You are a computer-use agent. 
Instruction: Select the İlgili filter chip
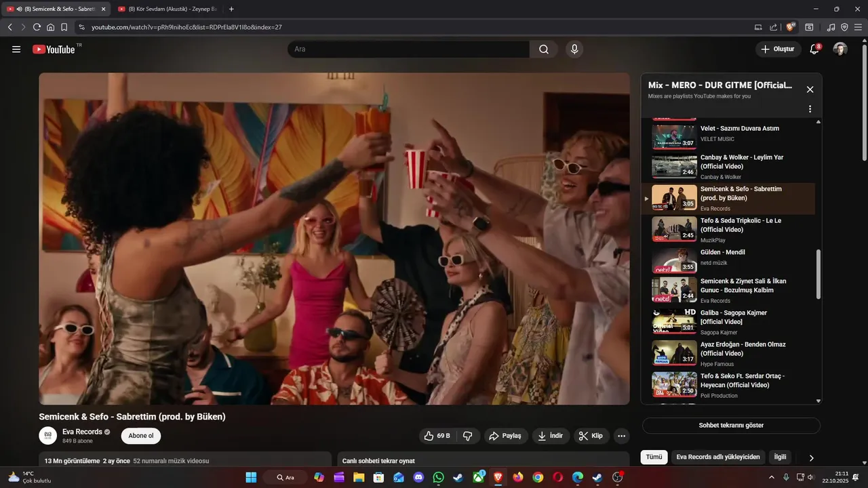coord(781,457)
